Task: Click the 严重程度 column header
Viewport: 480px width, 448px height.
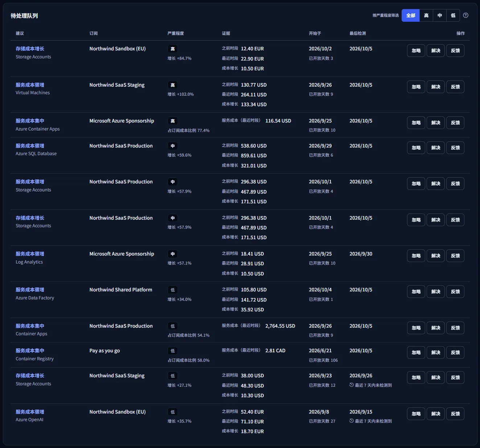Action: coord(176,33)
